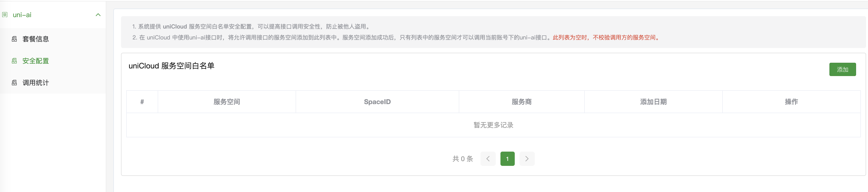
Task: Select the 安全配置 menu item
Action: pos(53,61)
